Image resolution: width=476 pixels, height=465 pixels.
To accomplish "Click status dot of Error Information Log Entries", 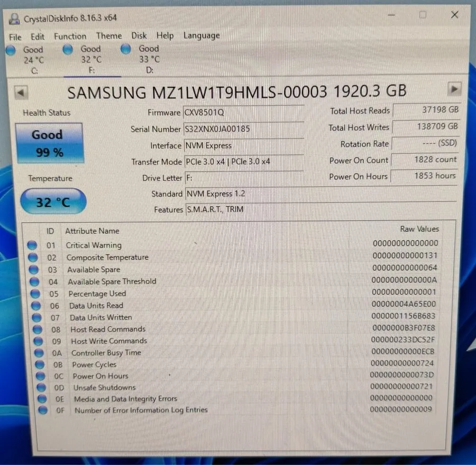I will click(x=43, y=411).
